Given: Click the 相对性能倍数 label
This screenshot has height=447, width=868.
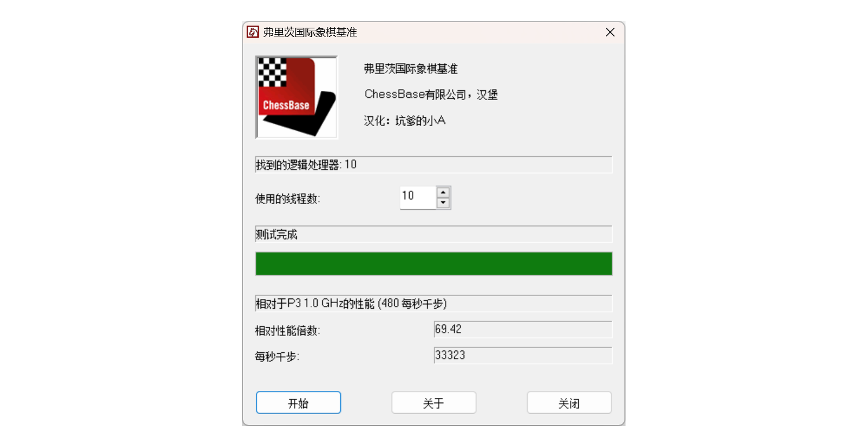Looking at the screenshot, I should pos(288,331).
